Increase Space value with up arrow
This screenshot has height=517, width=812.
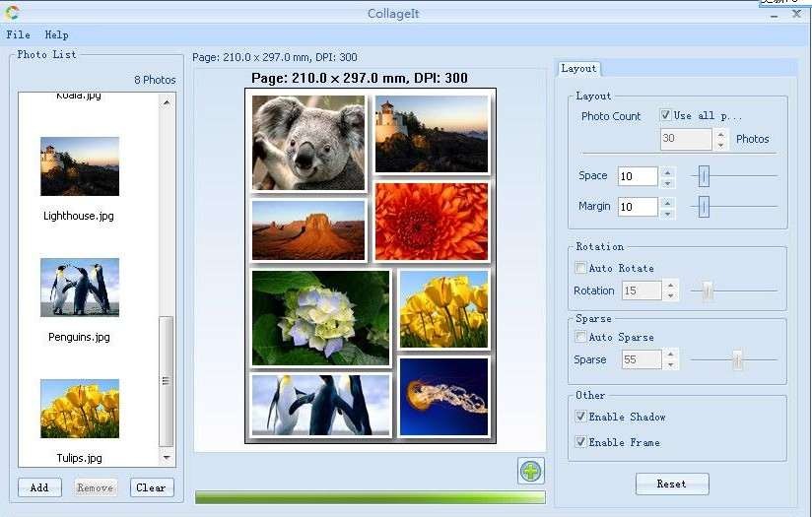point(667,172)
